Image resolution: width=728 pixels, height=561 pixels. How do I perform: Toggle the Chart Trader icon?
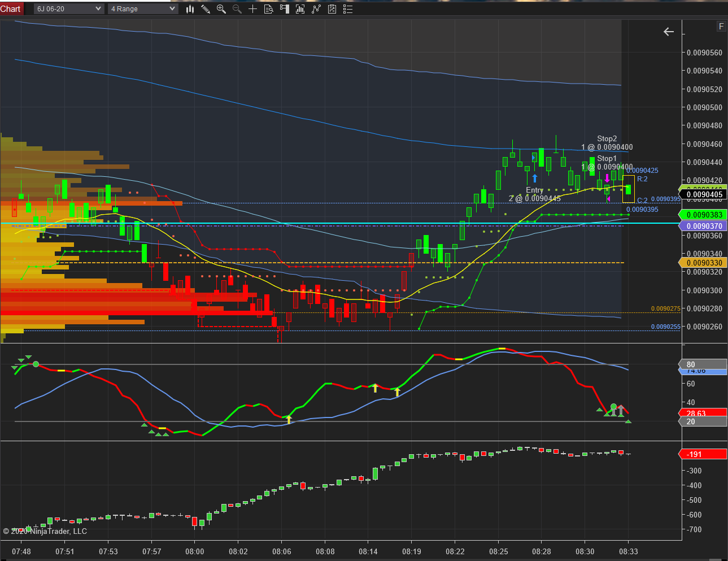(285, 9)
